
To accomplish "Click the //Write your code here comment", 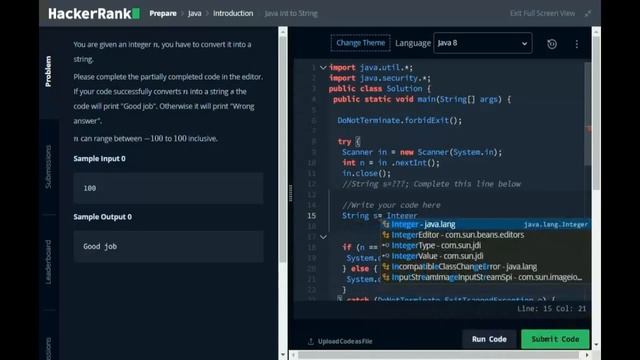I will (x=391, y=205).
